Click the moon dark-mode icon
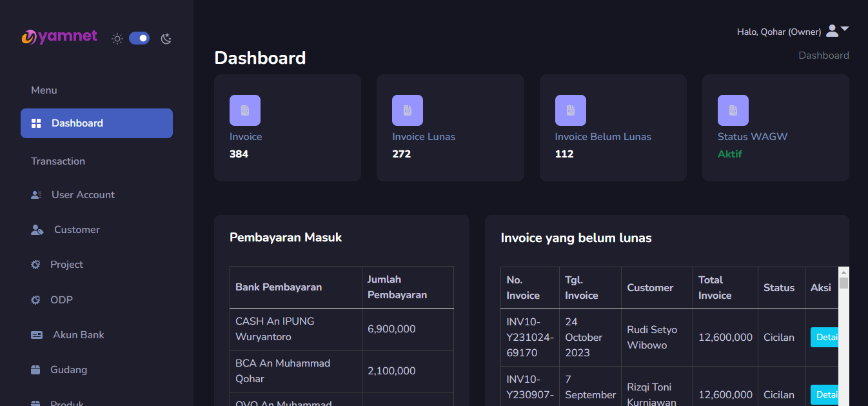This screenshot has height=406, width=868. [166, 39]
